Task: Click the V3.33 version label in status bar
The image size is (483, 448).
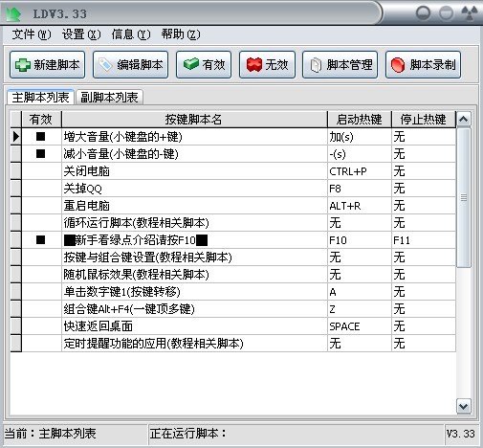Action: (460, 434)
